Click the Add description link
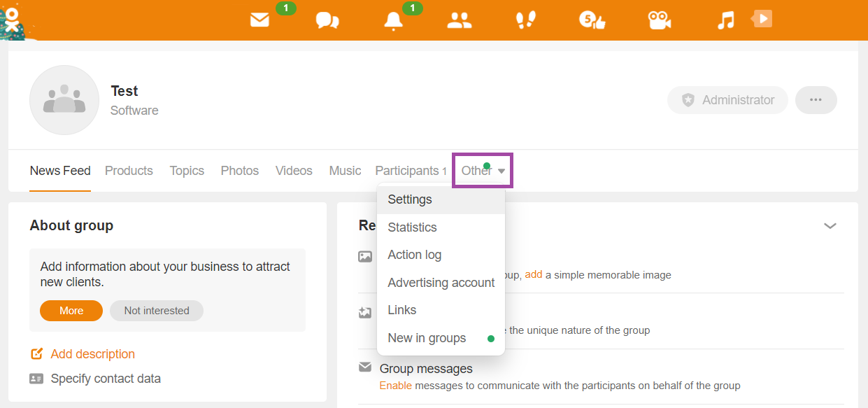Image resolution: width=868 pixels, height=408 pixels. point(93,354)
